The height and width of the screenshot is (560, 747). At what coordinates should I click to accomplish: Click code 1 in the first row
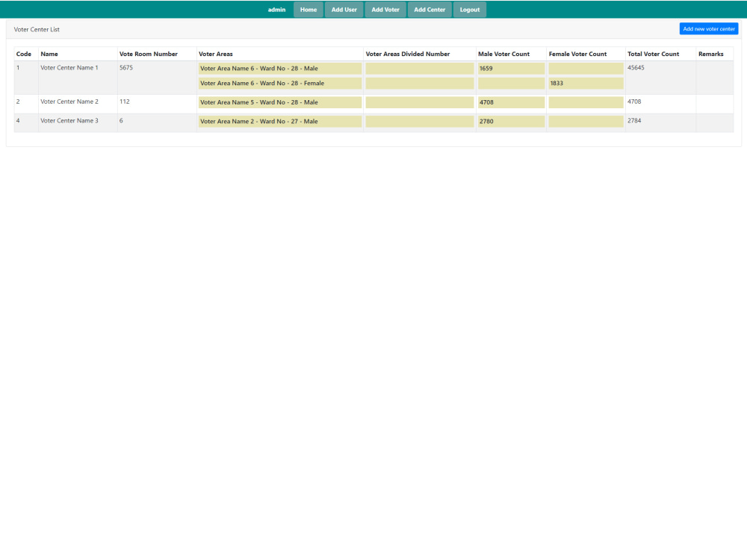coord(18,68)
